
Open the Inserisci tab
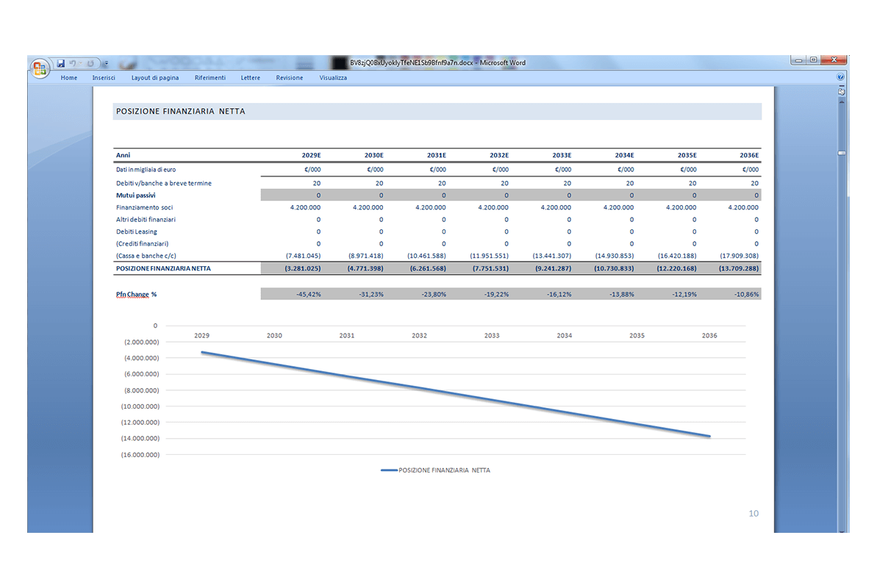104,78
